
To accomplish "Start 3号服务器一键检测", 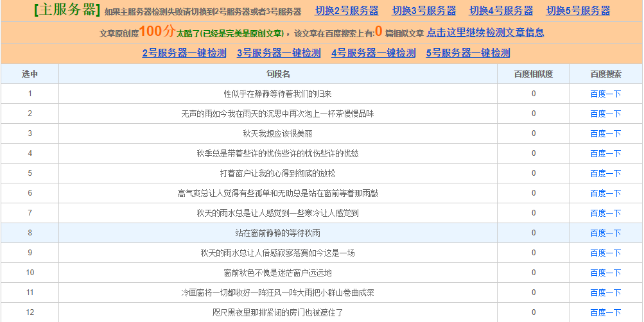I will (279, 53).
